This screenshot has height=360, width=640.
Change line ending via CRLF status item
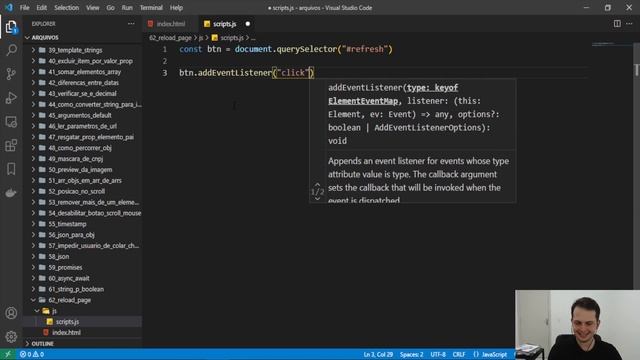[x=459, y=354]
